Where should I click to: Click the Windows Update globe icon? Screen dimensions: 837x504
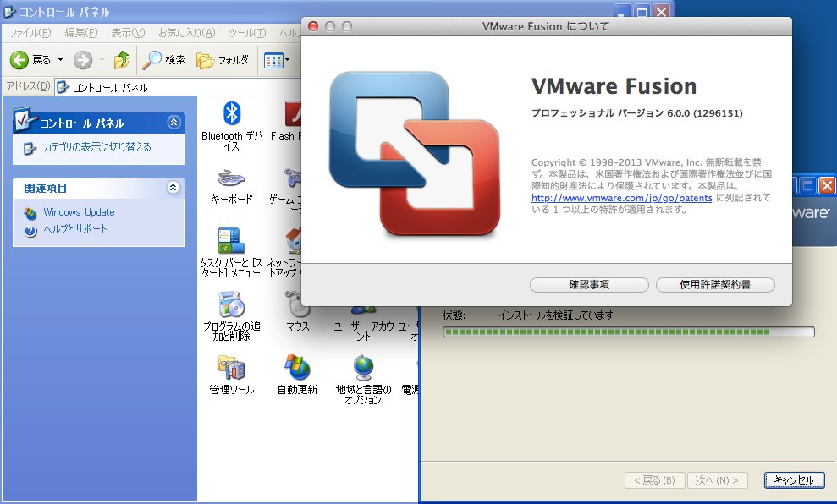[x=30, y=213]
